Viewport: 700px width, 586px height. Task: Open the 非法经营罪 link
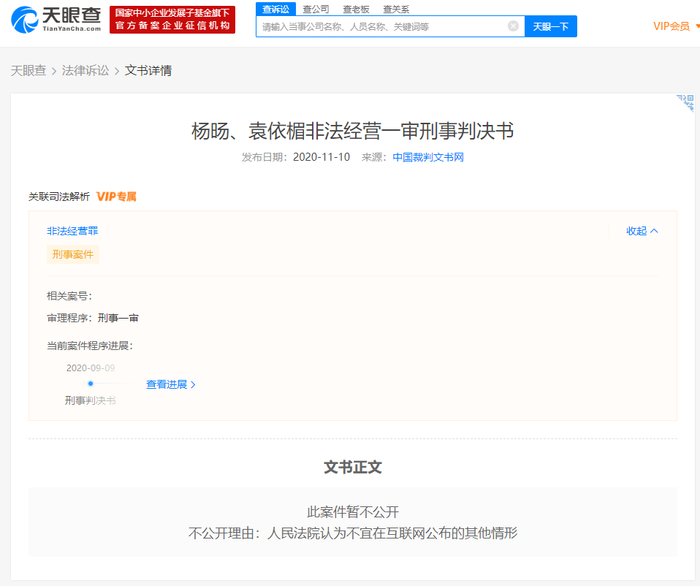click(72, 231)
